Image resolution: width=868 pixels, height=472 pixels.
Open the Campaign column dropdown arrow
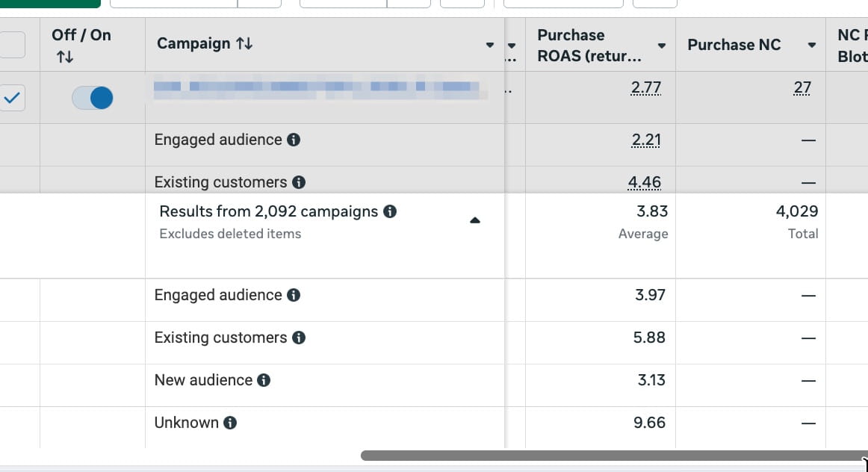pyautogui.click(x=490, y=45)
